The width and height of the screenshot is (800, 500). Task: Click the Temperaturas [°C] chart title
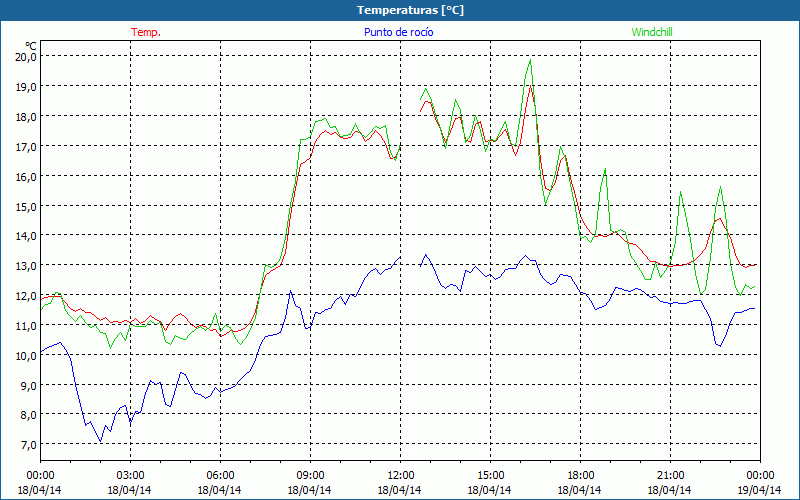click(x=410, y=10)
